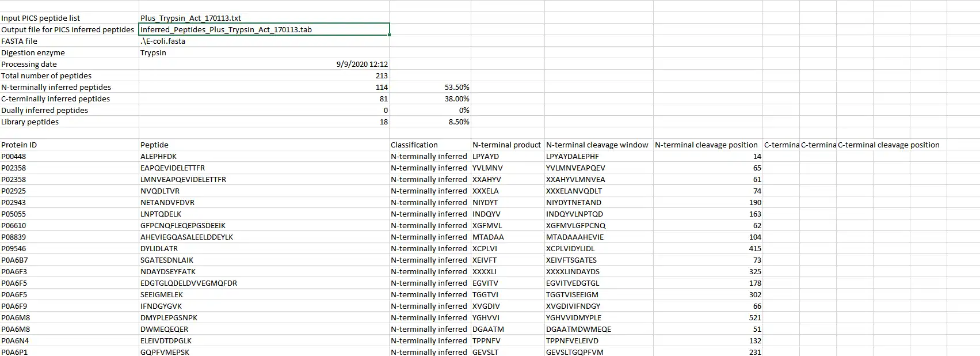The image size is (980, 356).
Task: Select N-terminal product YVLMNV
Action: (508, 168)
